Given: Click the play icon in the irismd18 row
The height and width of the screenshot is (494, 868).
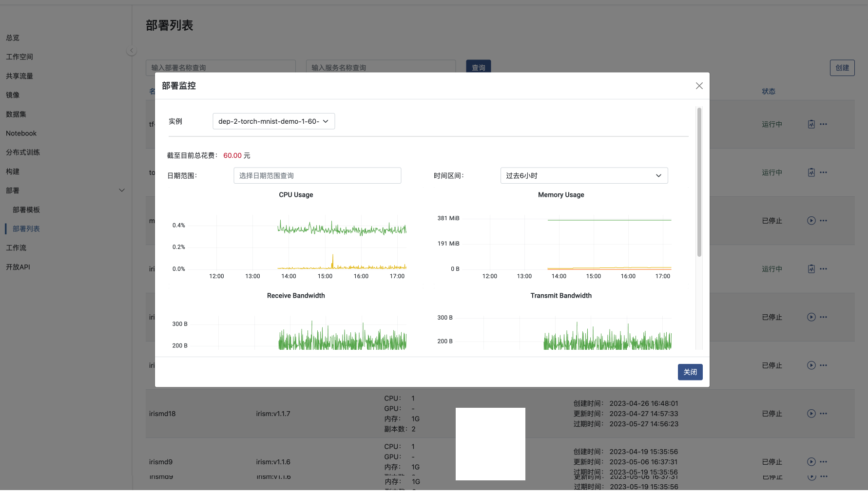Looking at the screenshot, I should (x=811, y=414).
